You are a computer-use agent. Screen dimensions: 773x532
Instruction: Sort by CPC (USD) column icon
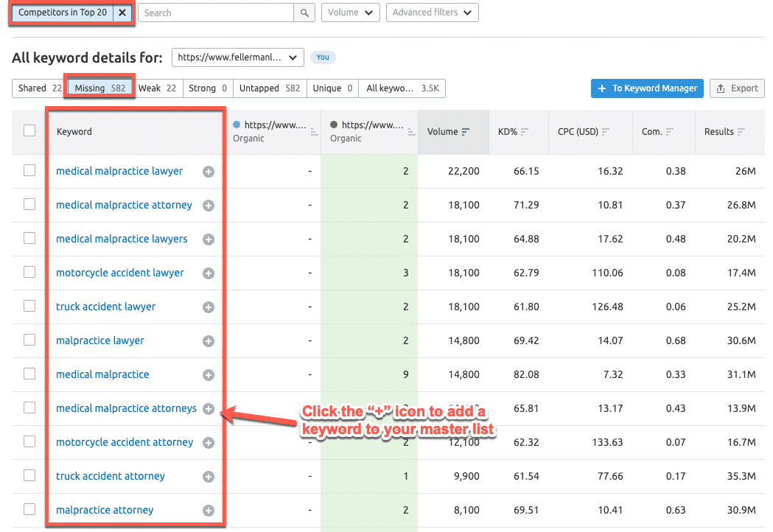pyautogui.click(x=606, y=132)
